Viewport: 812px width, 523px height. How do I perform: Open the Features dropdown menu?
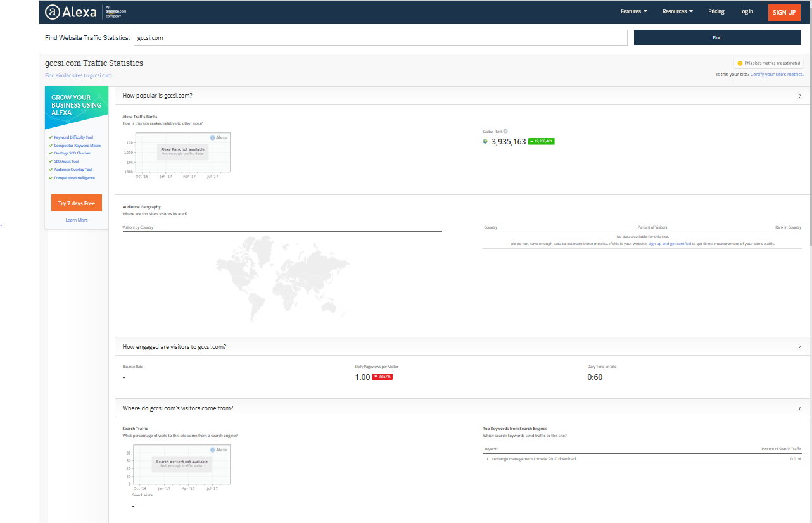633,11
